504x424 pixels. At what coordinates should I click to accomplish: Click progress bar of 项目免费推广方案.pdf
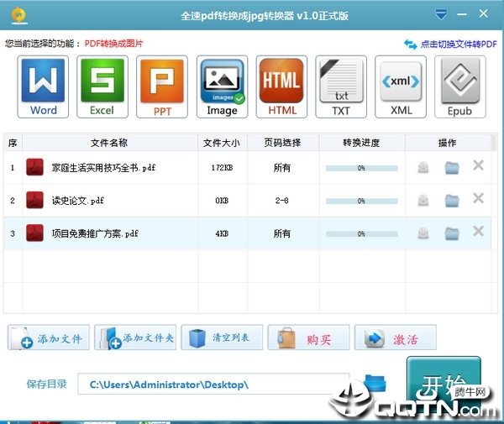click(361, 234)
